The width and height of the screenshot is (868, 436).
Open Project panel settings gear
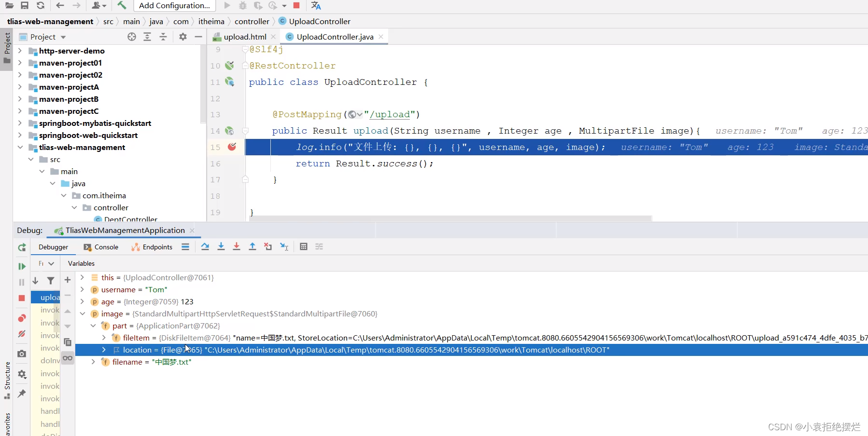[x=182, y=37]
